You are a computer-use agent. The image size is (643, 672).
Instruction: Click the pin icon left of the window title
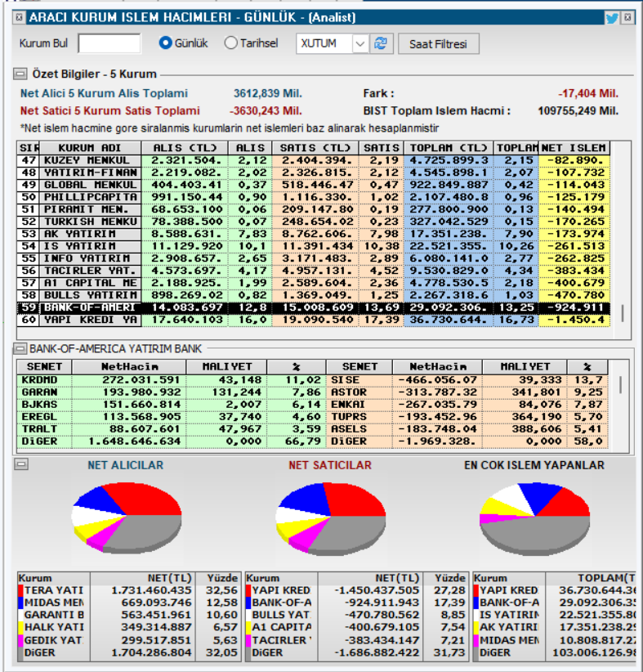19,17
